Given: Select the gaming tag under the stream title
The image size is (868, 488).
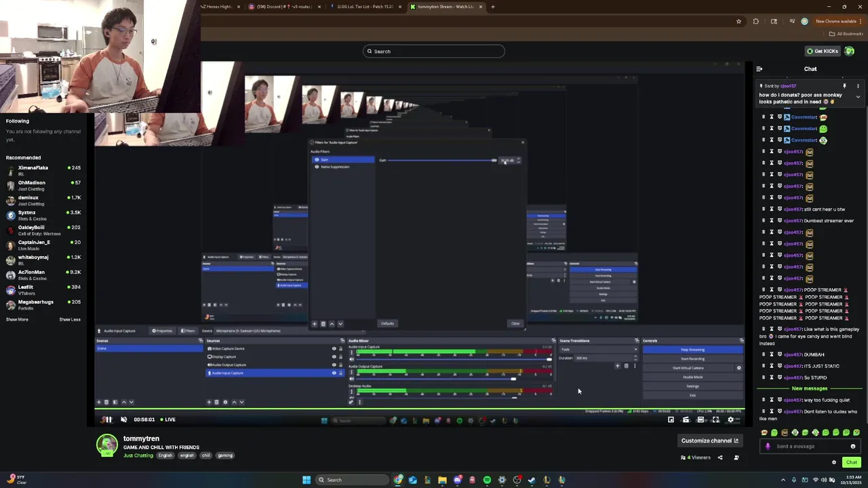Looking at the screenshot, I should point(225,455).
